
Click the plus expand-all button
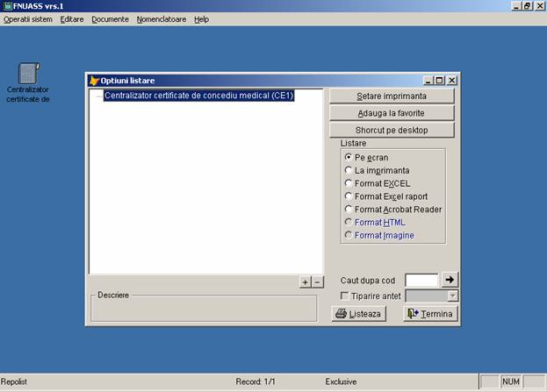pyautogui.click(x=305, y=282)
